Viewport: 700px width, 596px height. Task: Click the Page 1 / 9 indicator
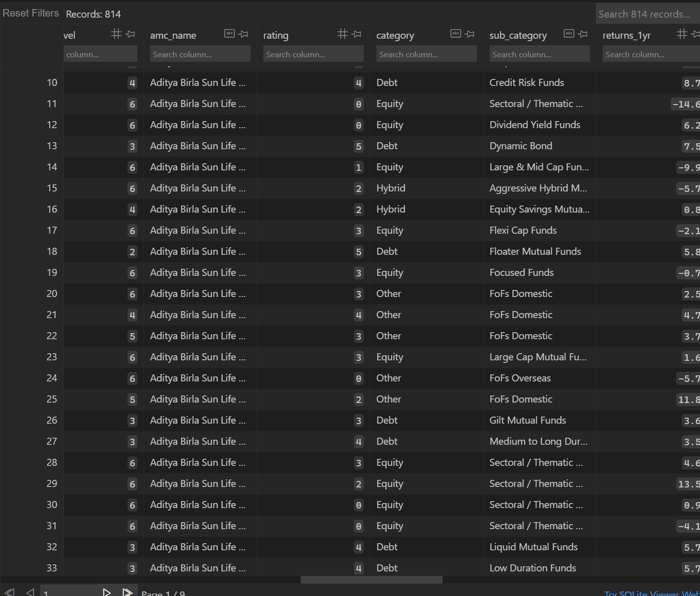pos(163,593)
